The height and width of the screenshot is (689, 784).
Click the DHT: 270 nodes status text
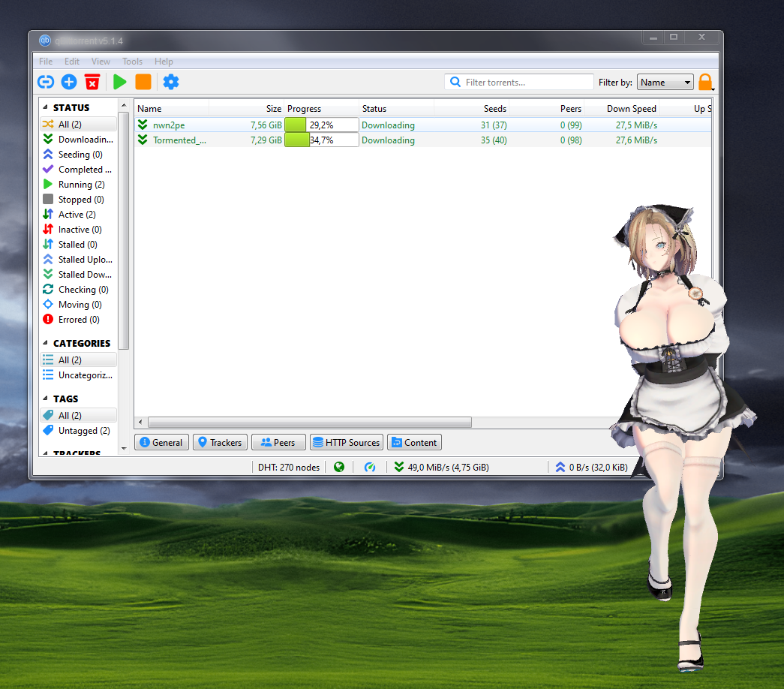click(289, 468)
